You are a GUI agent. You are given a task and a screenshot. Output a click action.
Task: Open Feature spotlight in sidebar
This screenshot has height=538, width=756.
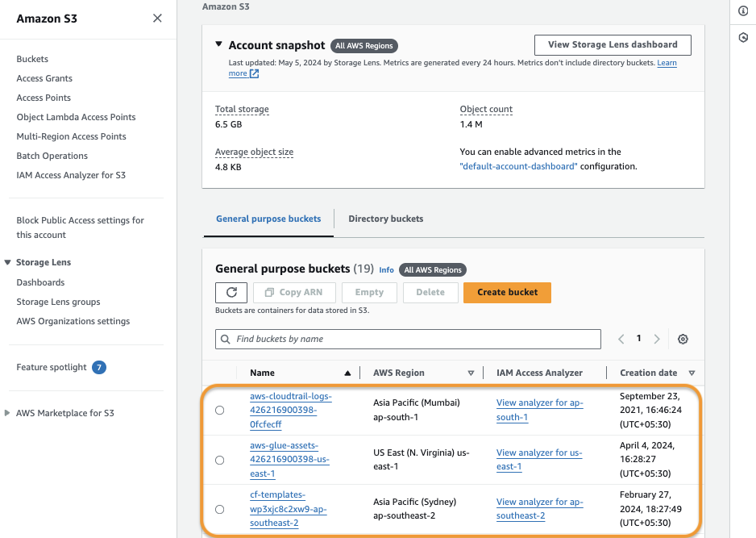(x=52, y=367)
